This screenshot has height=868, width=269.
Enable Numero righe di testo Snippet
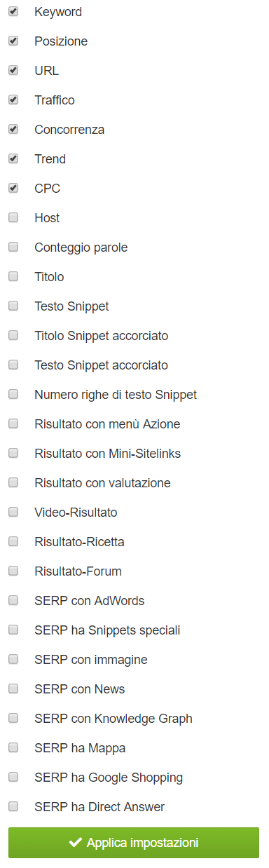click(13, 394)
